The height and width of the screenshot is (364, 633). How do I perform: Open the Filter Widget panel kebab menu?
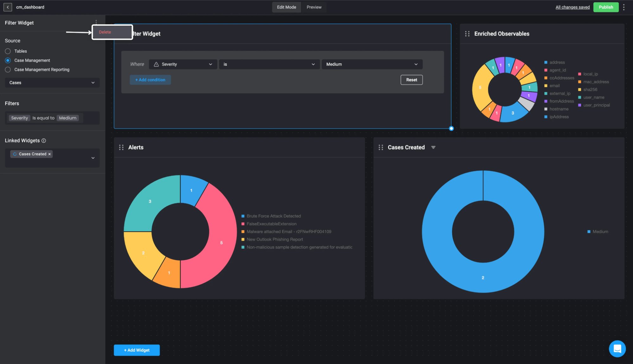click(x=96, y=22)
